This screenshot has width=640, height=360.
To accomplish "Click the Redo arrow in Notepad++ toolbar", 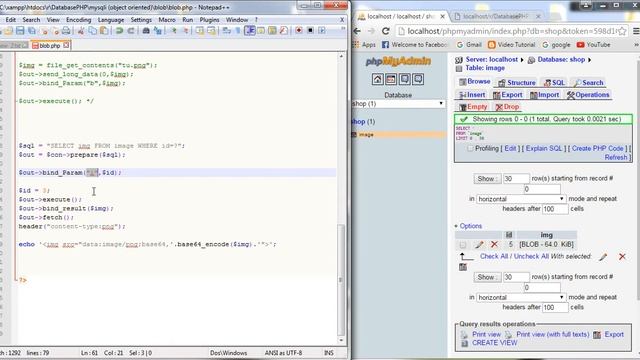I will coord(131,31).
